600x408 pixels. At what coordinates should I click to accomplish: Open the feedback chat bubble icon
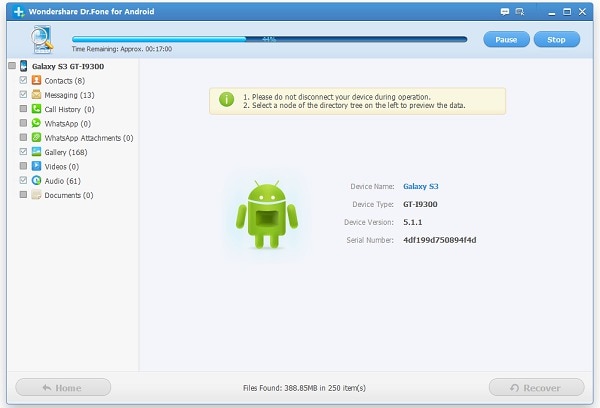click(x=505, y=12)
